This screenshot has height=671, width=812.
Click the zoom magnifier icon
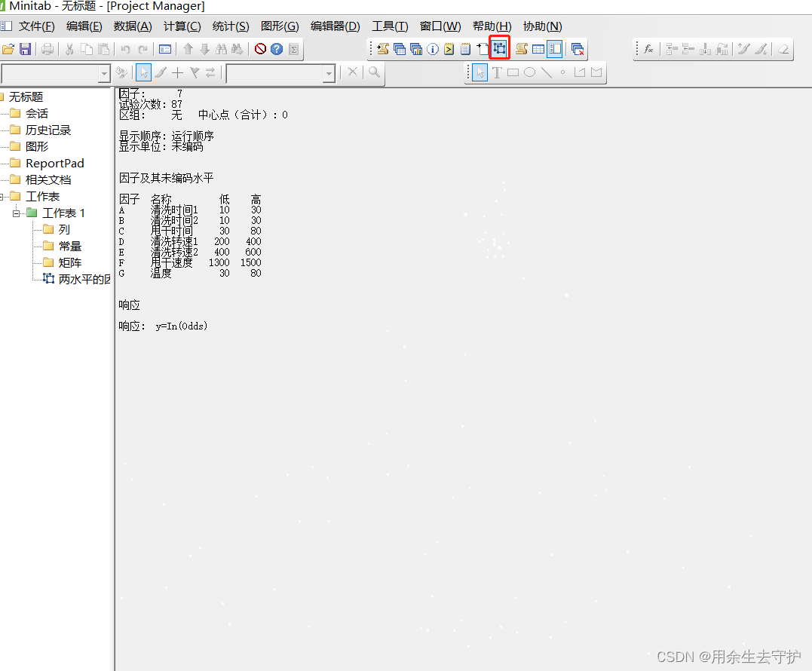[x=374, y=72]
